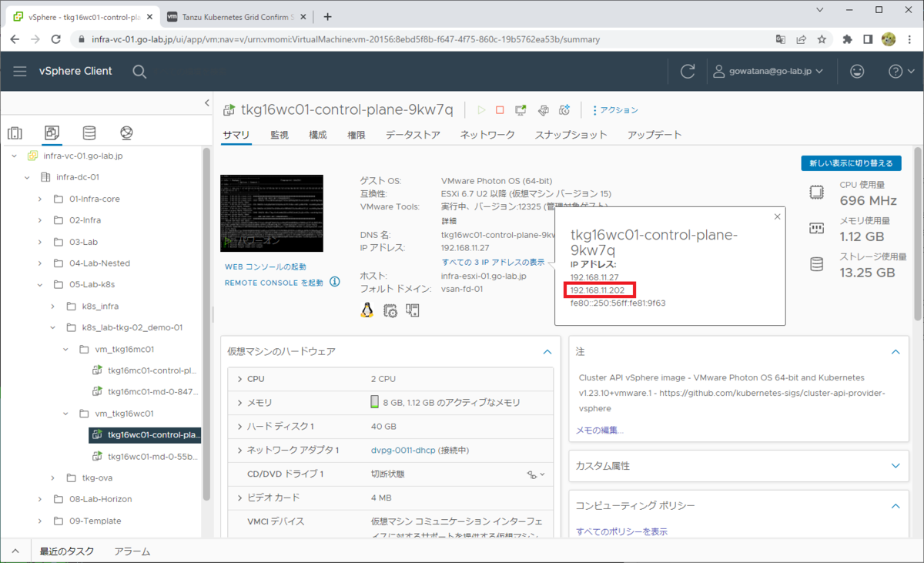Image resolution: width=924 pixels, height=563 pixels.
Task: Collapse the コンピューティング ポリシー panel
Action: pyautogui.click(x=896, y=506)
